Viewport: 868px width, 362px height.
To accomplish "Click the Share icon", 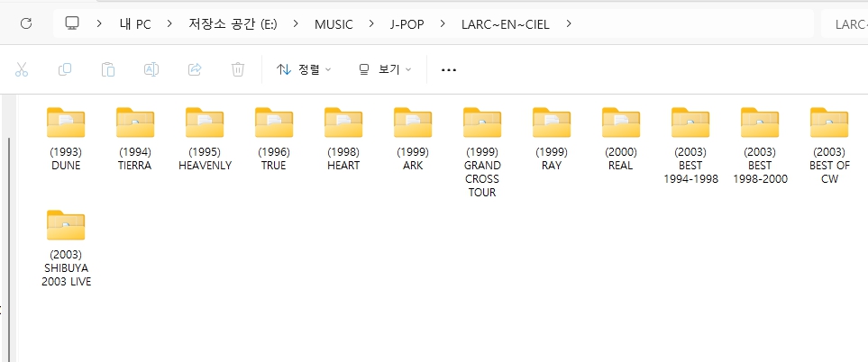I will (195, 69).
